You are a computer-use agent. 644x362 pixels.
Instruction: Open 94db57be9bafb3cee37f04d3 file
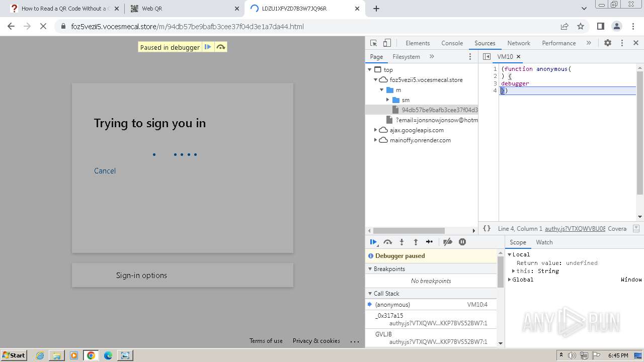tap(436, 110)
